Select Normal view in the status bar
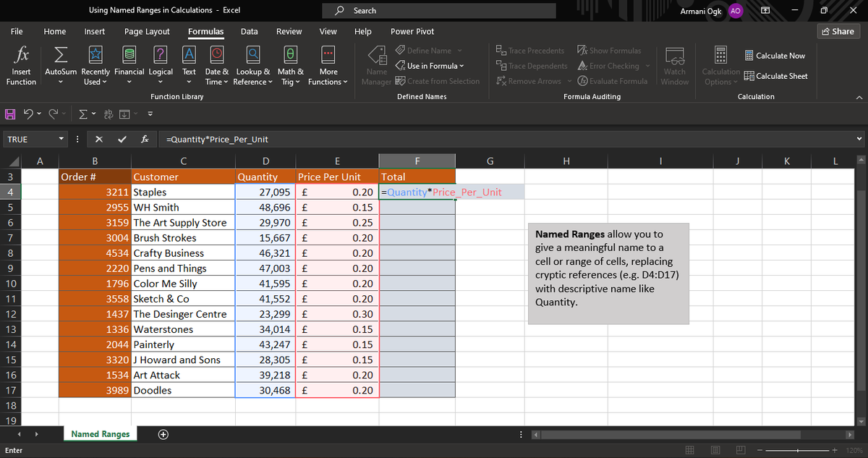Screen dimensions: 868x458 point(690,451)
